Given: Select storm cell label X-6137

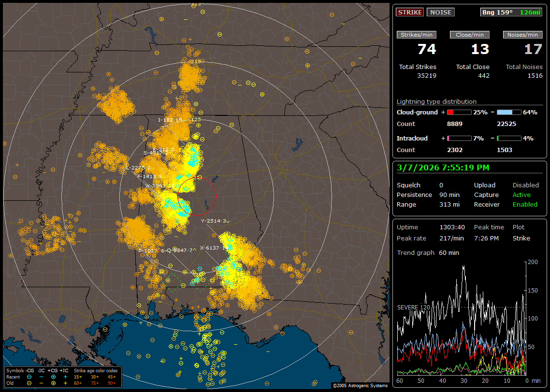Looking at the screenshot, I should click(212, 248).
